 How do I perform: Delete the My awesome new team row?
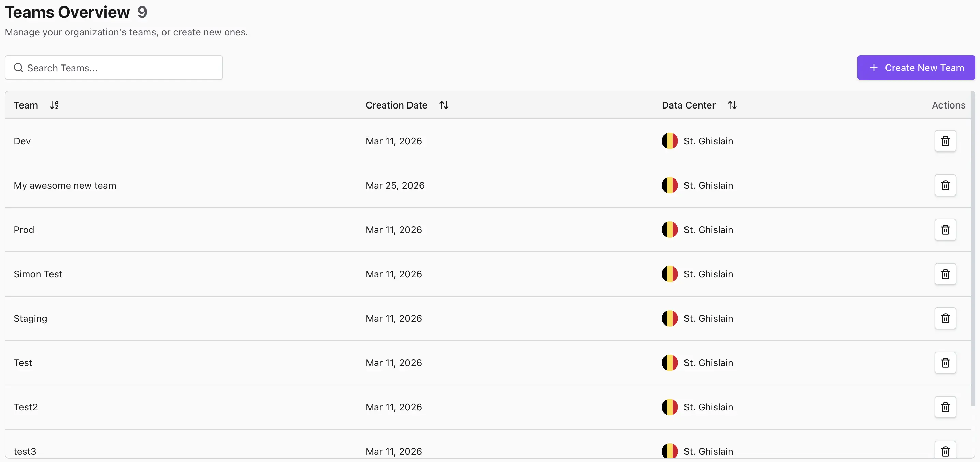point(945,185)
